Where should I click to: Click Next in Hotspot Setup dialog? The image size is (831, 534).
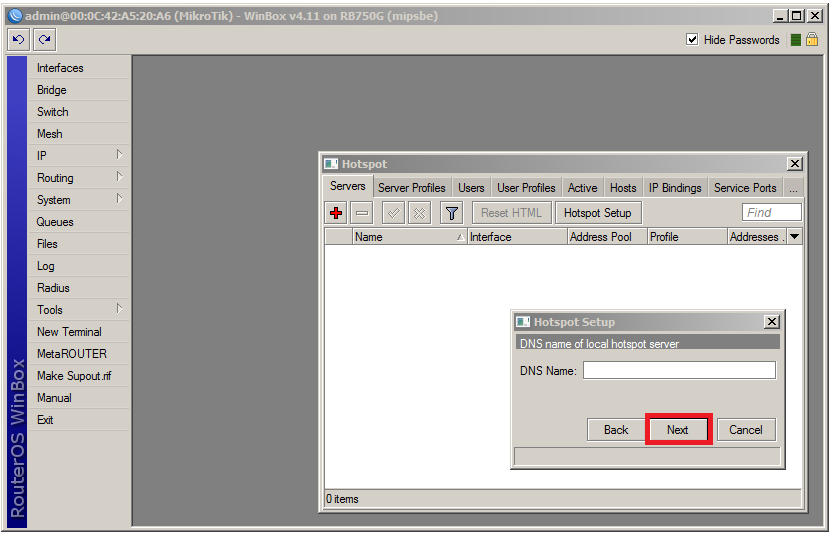point(678,430)
